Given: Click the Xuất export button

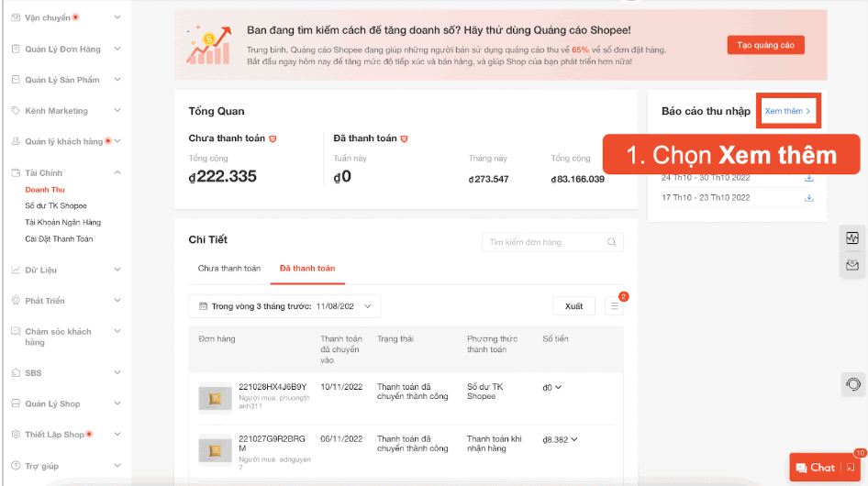Looking at the screenshot, I should pyautogui.click(x=574, y=306).
